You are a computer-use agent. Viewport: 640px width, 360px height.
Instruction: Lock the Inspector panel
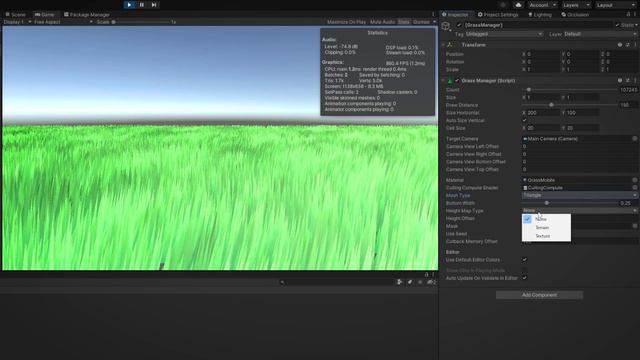point(628,15)
